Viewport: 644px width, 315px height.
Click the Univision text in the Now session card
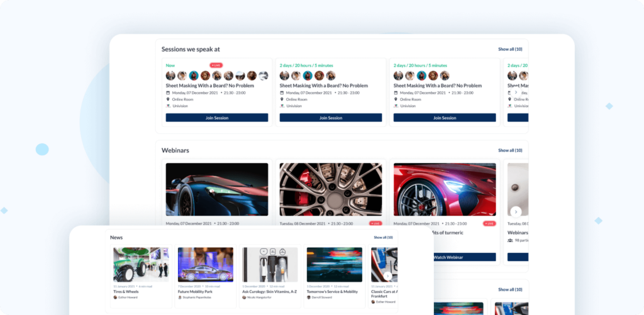179,106
